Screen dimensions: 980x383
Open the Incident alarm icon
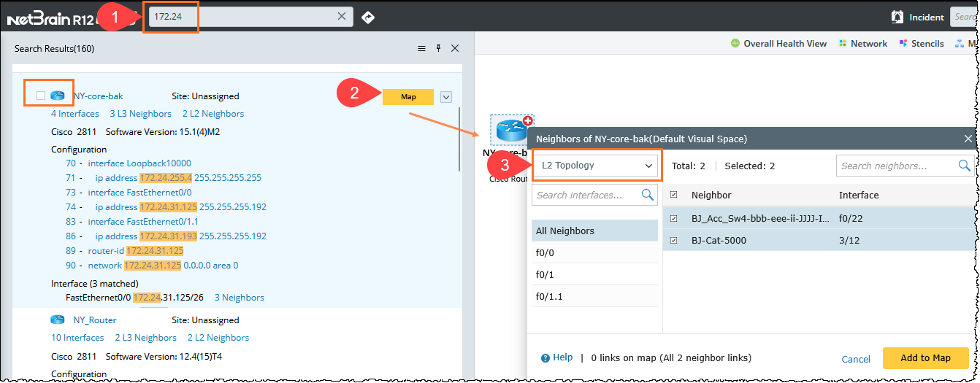(897, 17)
